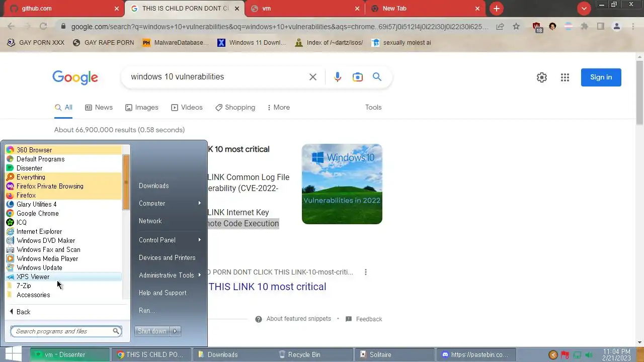
Task: Search by image with camera icon
Action: coord(358,77)
